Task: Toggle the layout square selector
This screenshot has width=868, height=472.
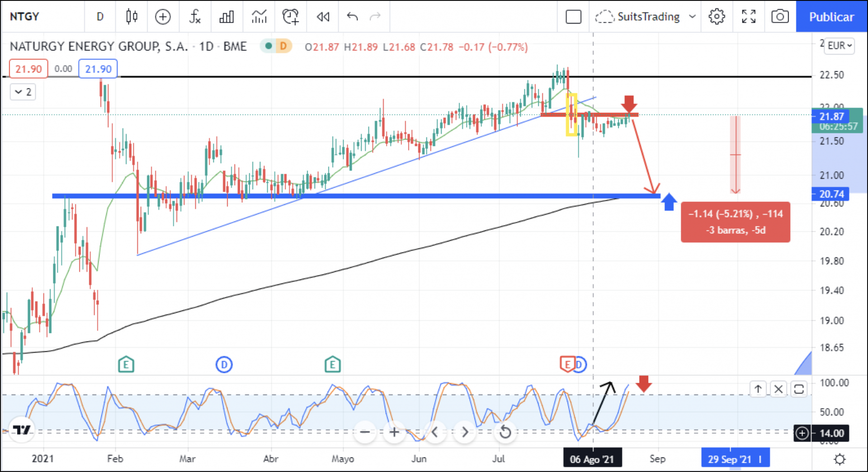Action: point(573,17)
